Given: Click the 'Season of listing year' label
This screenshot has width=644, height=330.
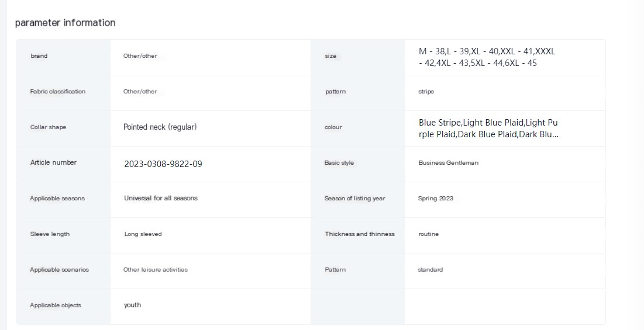Looking at the screenshot, I should coord(355,199).
